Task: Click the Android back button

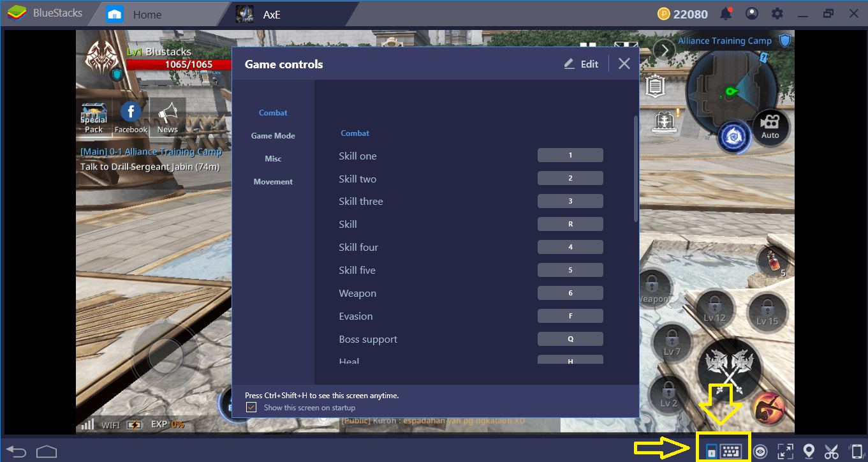Action: tap(16, 452)
